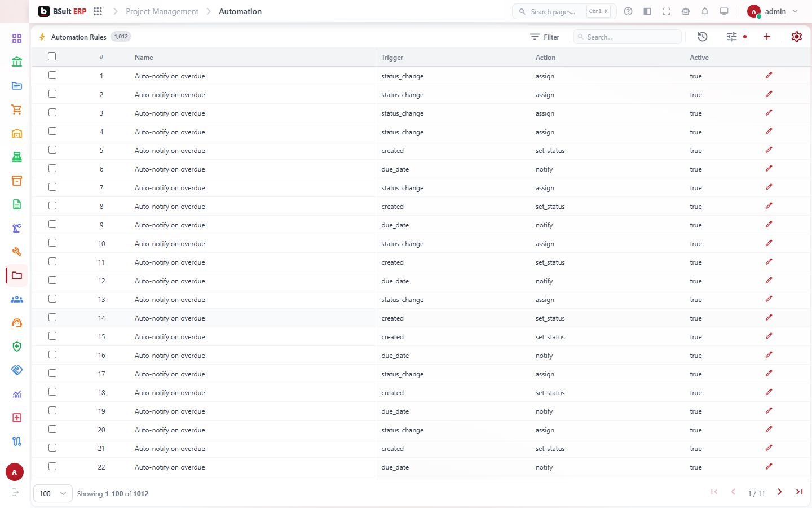This screenshot has height=508, width=812.
Task: Open the apps grid launcher
Action: click(98, 11)
